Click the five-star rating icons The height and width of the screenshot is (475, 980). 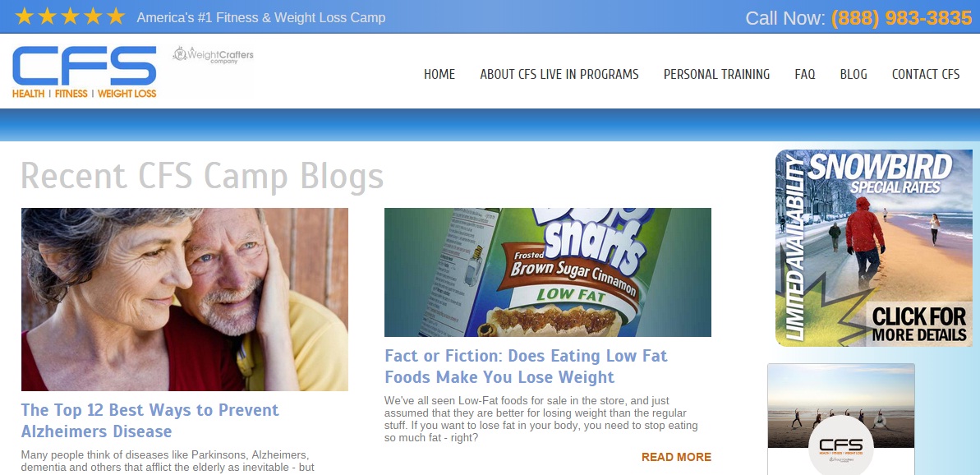pyautogui.click(x=70, y=16)
